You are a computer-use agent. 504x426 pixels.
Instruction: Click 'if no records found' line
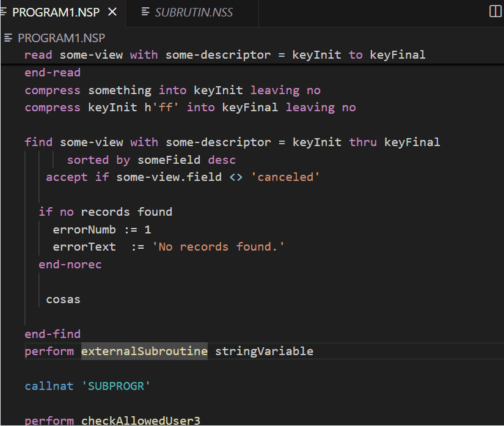tap(106, 212)
